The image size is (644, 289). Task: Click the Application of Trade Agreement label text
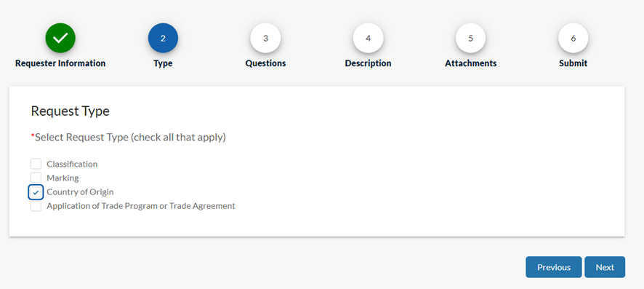(x=141, y=205)
